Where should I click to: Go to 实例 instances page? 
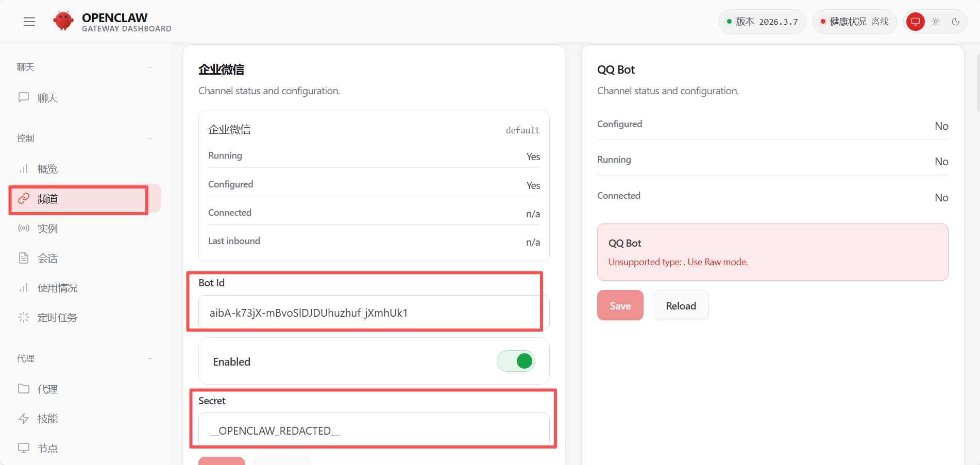(x=47, y=229)
